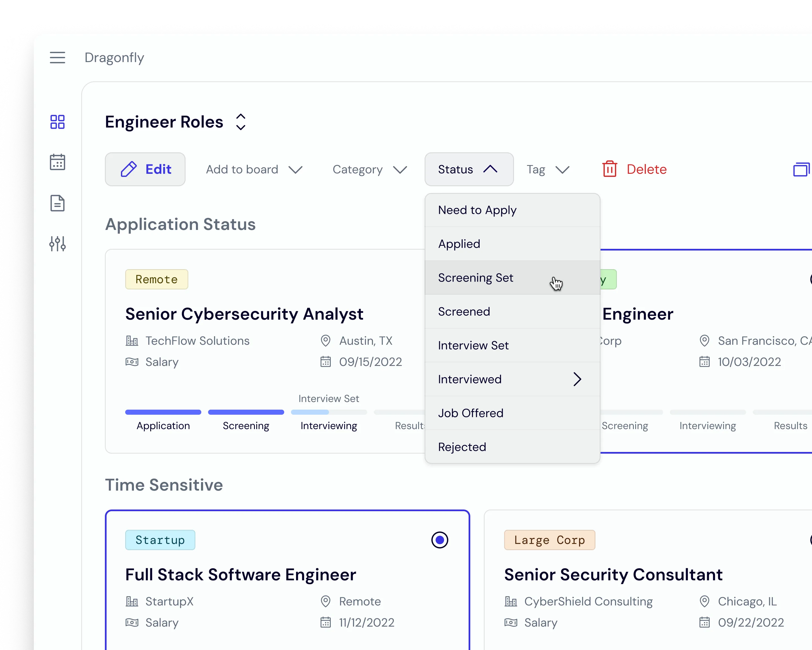Deselect Full Stack Software Engineer radio button
Viewport: 812px width, 650px height.
coord(439,540)
